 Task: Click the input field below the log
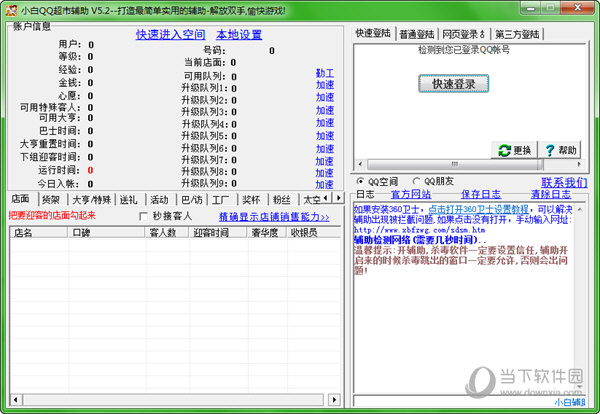coord(453,401)
